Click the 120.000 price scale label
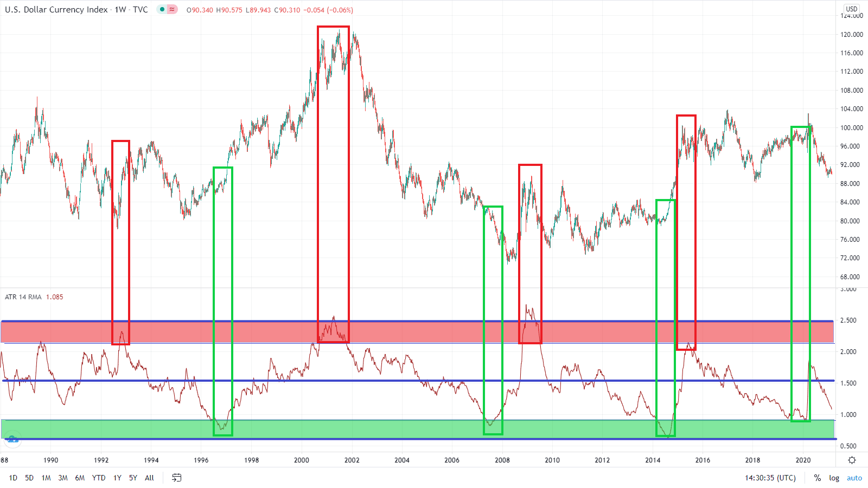868x488 pixels. click(x=852, y=34)
